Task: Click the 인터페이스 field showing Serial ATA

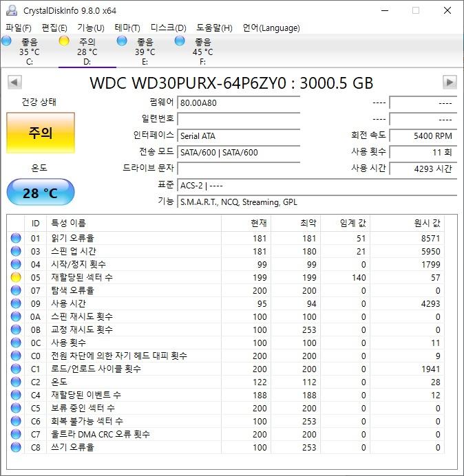Action: coord(238,136)
